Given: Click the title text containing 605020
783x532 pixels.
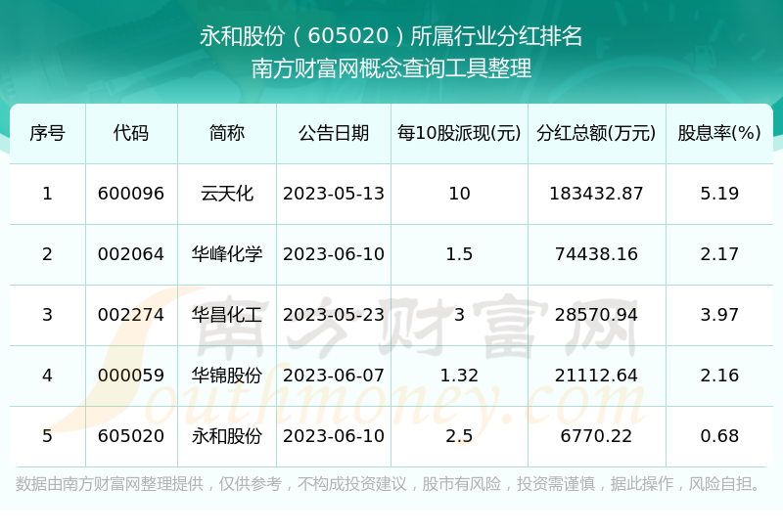Looking at the screenshot, I should click(x=391, y=36).
